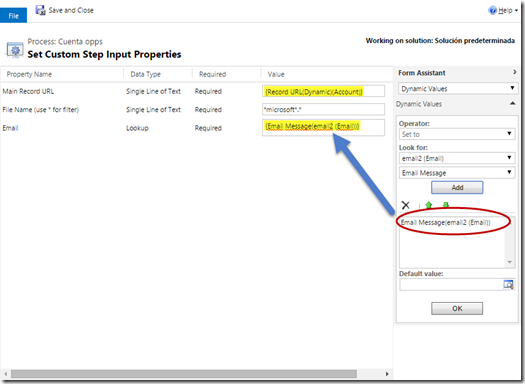Image resolution: width=525 pixels, height=384 pixels.
Task: Open the Look for 'email2 (Email)' dropdown
Action: (x=457, y=158)
